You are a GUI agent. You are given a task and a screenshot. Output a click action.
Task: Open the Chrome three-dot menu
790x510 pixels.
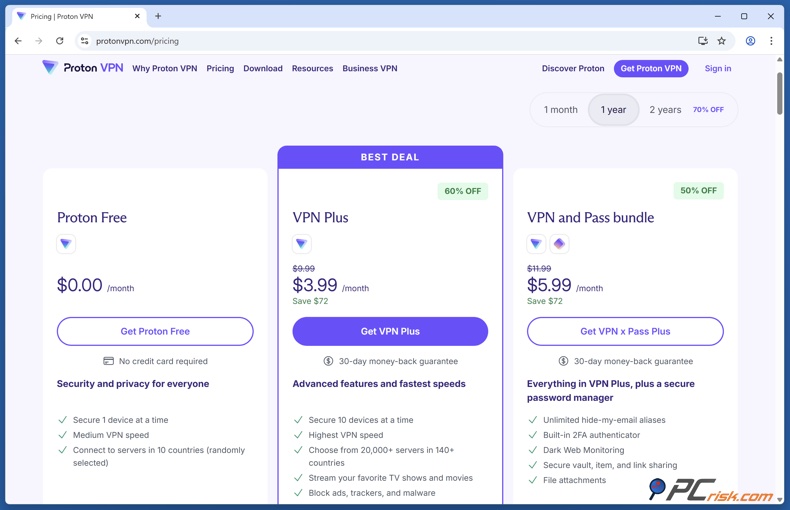tap(771, 41)
